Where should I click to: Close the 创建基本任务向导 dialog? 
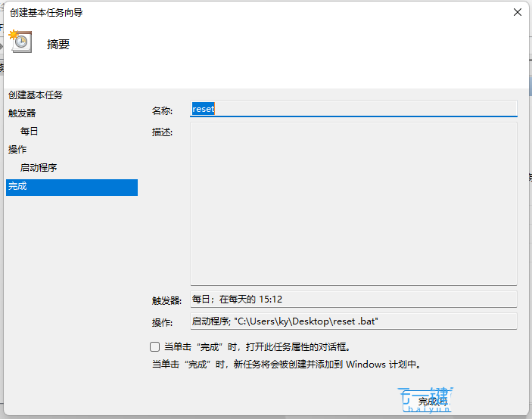pos(518,13)
